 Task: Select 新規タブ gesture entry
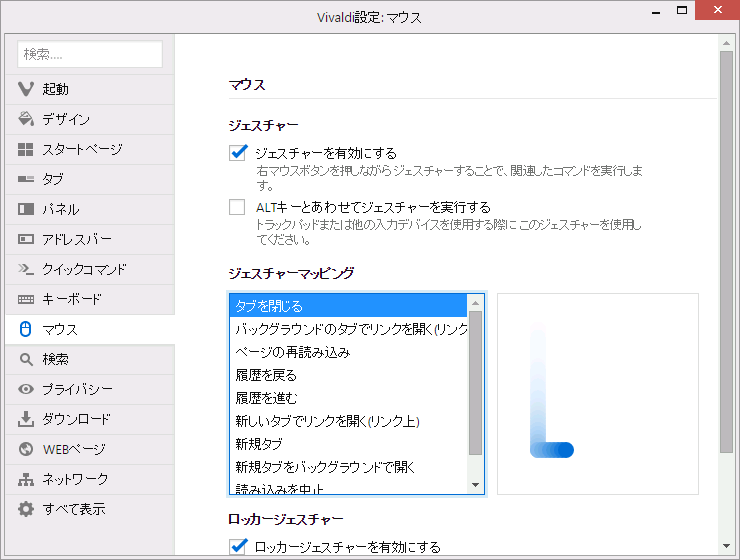(348, 444)
